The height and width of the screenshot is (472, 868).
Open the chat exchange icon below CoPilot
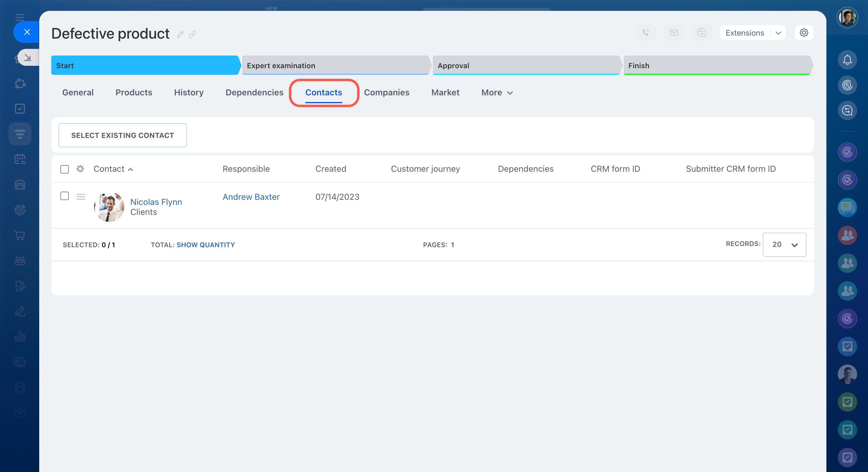tap(847, 110)
